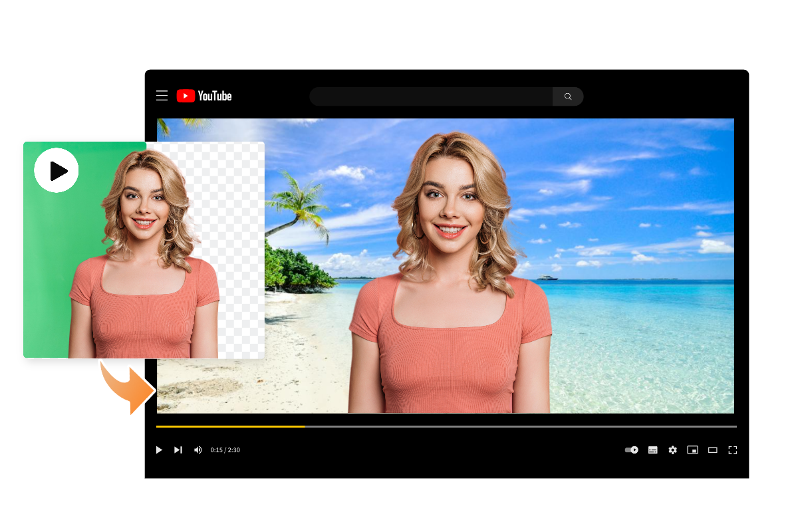Play the video with player play button
The height and width of the screenshot is (532, 798).
[159, 450]
